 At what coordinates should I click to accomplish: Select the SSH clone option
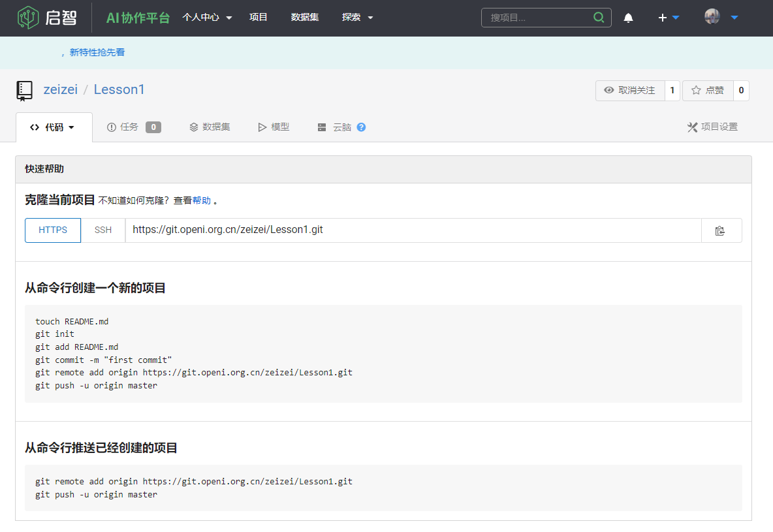(x=103, y=230)
